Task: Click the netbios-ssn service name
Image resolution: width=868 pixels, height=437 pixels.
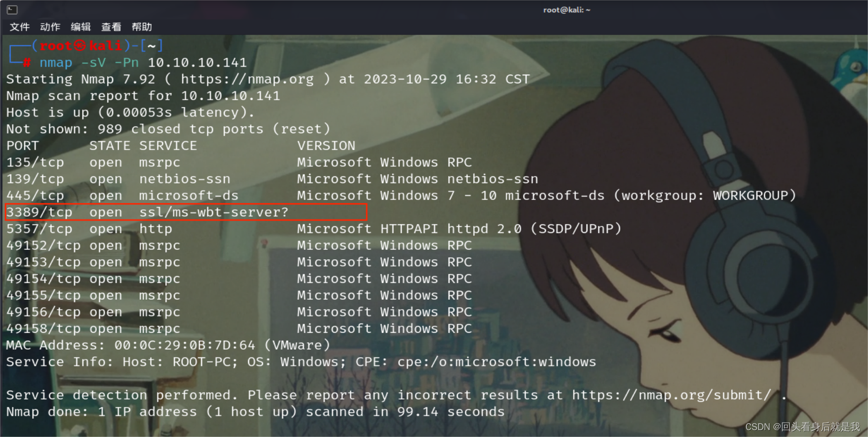Action: click(x=185, y=179)
